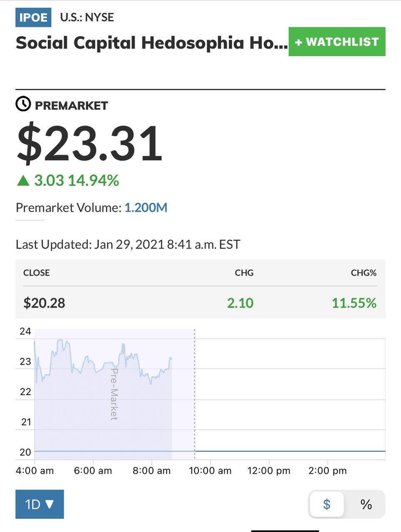Click the Social Capital Hedosophia company name
This screenshot has height=532, width=401.
point(151,43)
